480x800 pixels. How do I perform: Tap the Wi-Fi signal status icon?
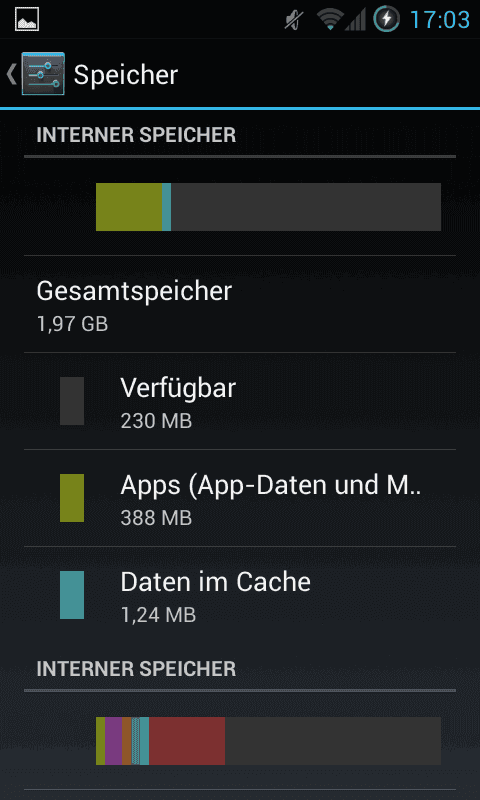pos(330,20)
